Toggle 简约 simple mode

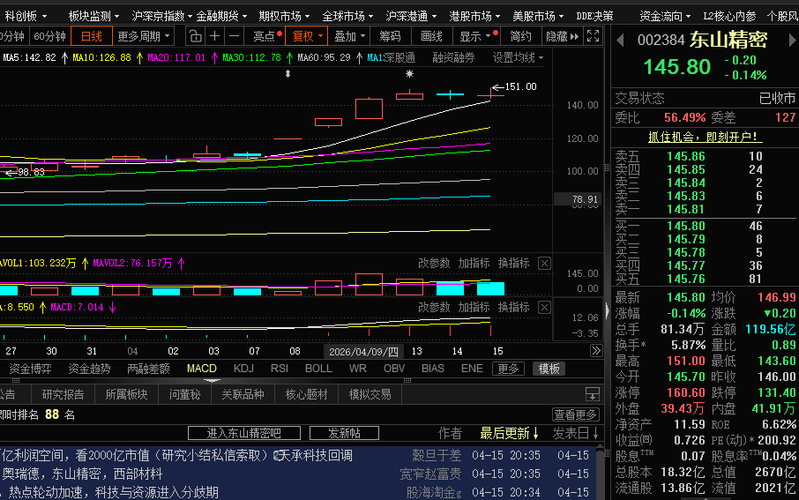520,37
